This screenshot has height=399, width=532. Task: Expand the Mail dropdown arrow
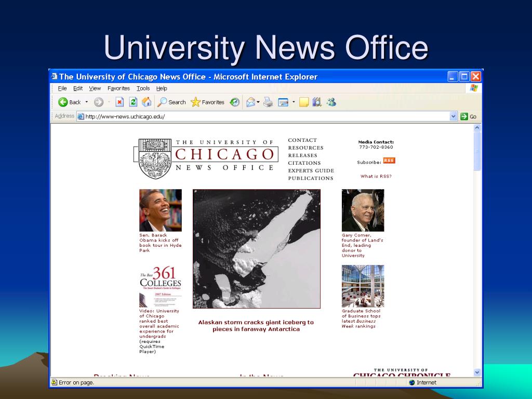(259, 102)
